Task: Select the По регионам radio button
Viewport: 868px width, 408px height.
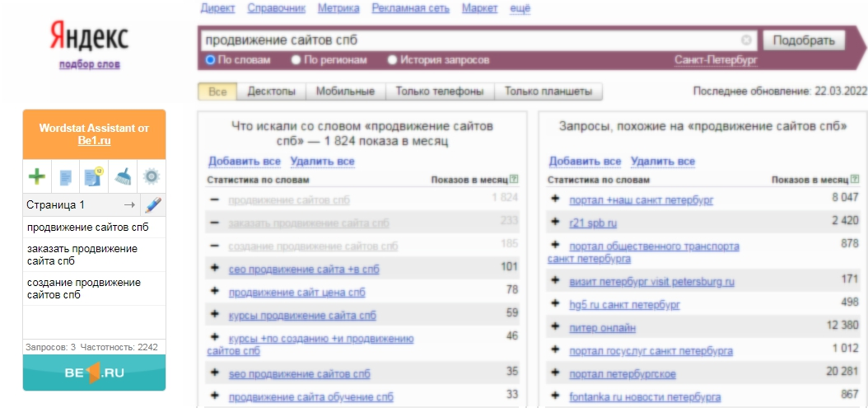Action: coord(296,60)
